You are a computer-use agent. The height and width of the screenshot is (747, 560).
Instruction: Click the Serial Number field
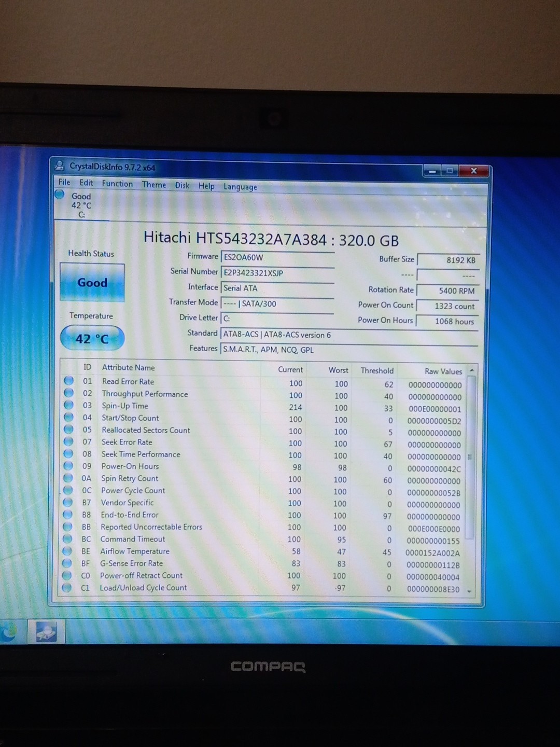(278, 273)
